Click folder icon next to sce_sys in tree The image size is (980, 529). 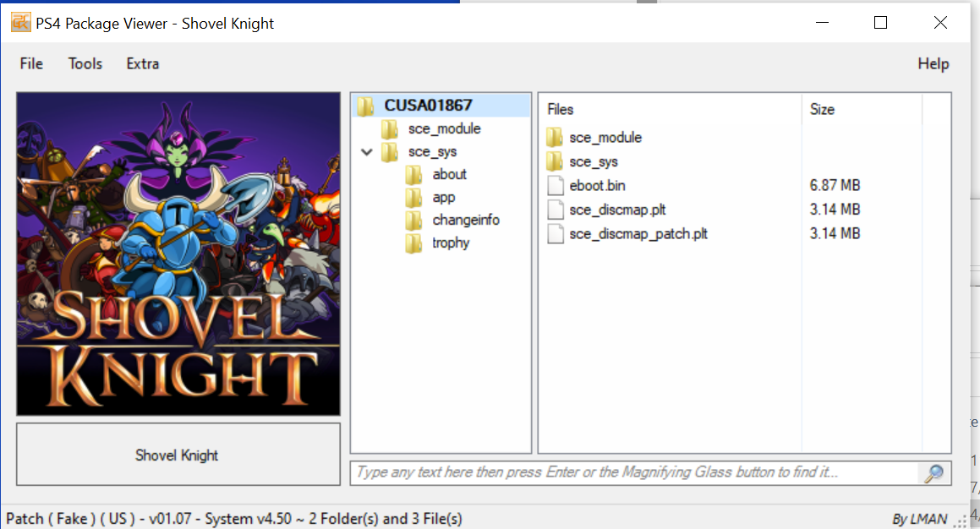[389, 152]
